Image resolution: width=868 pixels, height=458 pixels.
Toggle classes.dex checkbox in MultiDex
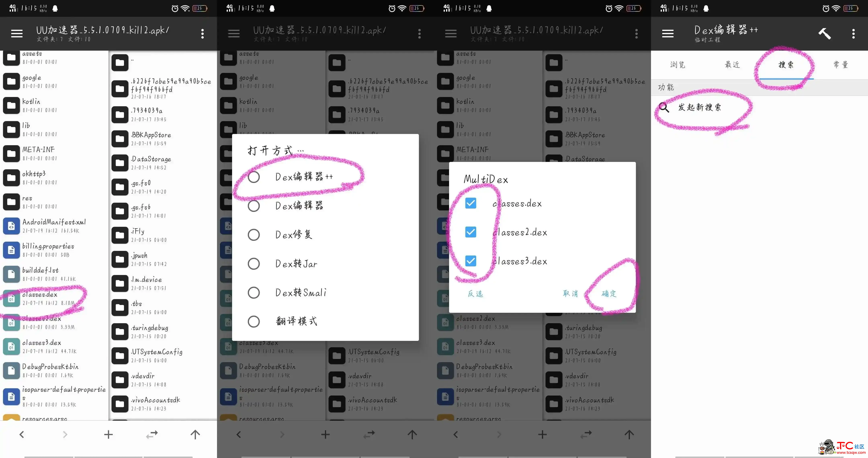pyautogui.click(x=471, y=203)
